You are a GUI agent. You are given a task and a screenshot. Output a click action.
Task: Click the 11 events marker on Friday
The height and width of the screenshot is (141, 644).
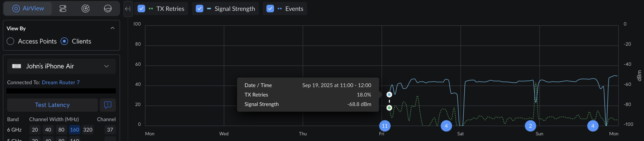(385, 126)
